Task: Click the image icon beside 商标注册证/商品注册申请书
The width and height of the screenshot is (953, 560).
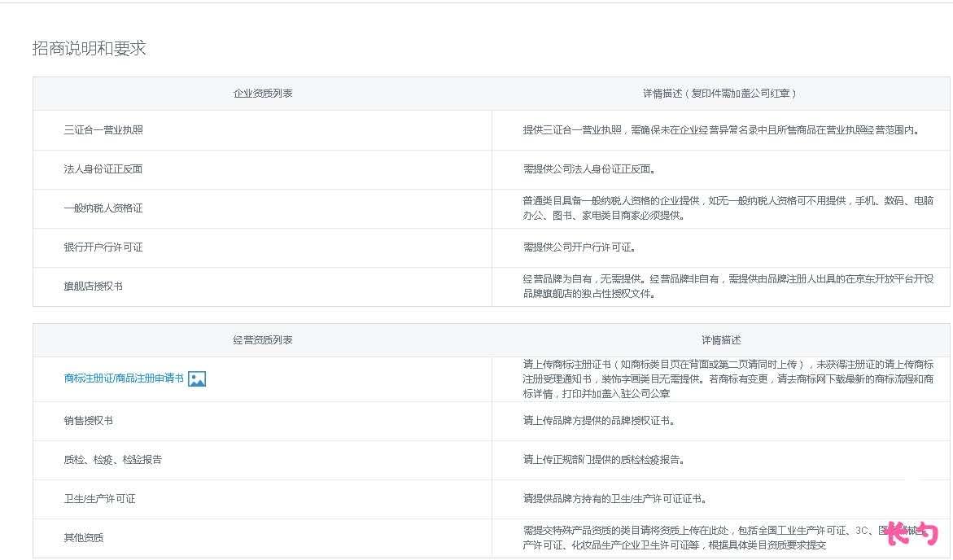Action: tap(197, 378)
